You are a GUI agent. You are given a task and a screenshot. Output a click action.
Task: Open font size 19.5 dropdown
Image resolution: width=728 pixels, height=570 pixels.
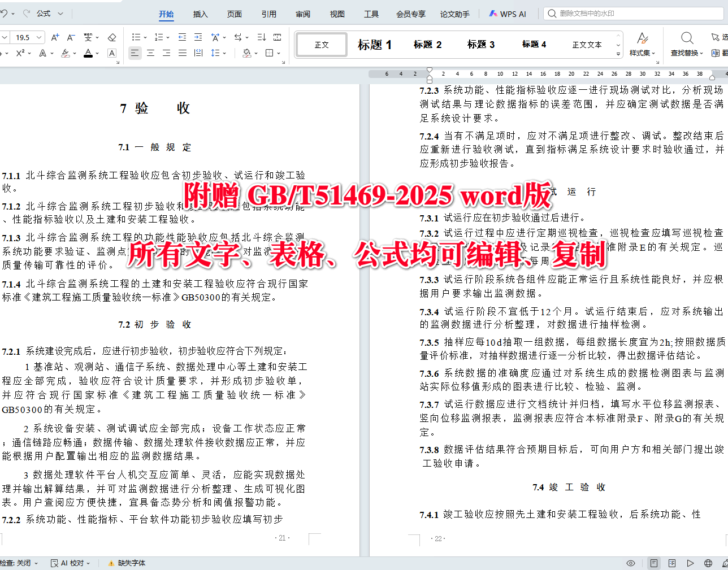pyautogui.click(x=39, y=37)
